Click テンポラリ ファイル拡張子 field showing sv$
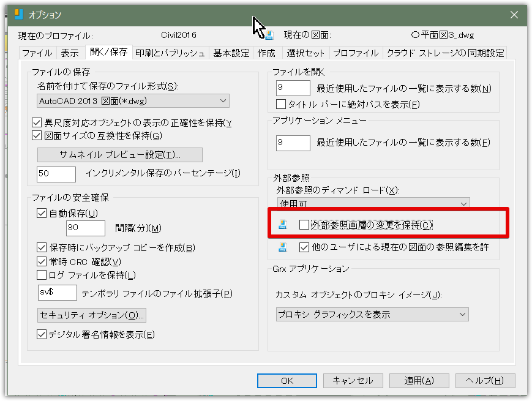The height and width of the screenshot is (401, 532). [x=58, y=293]
